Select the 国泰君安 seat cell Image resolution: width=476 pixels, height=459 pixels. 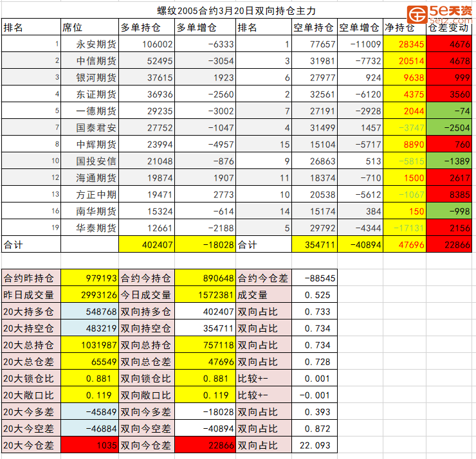coord(89,128)
